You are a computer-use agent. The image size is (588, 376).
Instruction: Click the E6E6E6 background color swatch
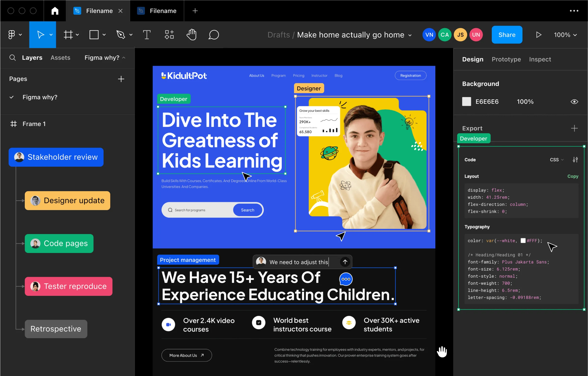(466, 102)
